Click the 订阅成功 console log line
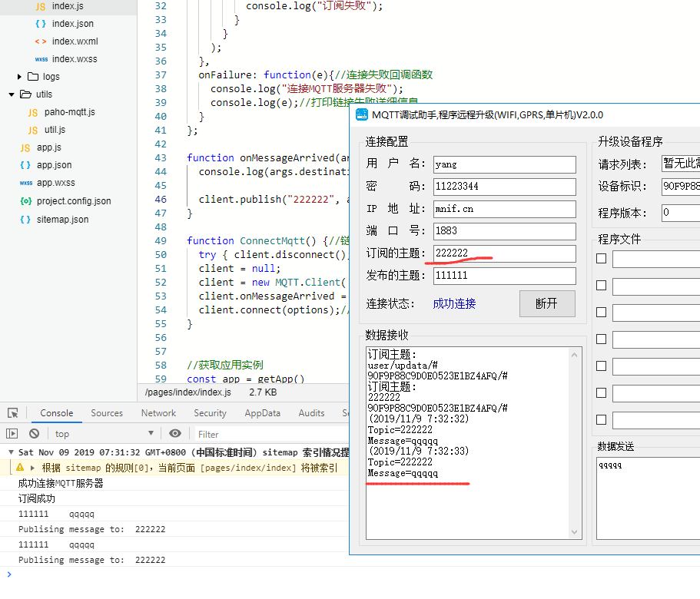This screenshot has width=700, height=599. point(37,498)
